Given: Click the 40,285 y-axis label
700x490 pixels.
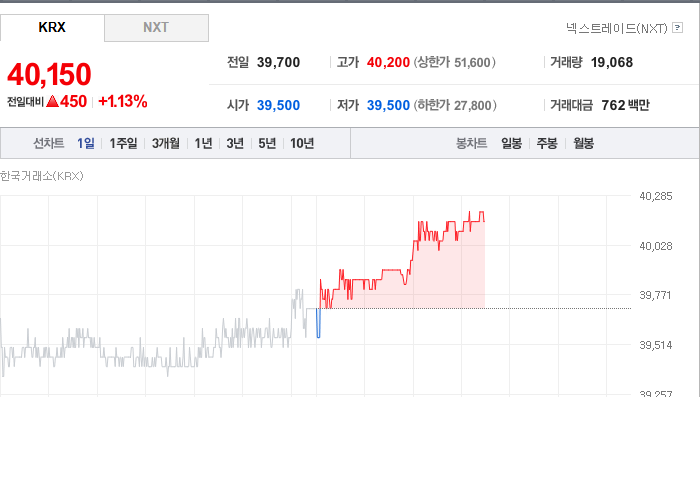Looking at the screenshot, I should (655, 196).
